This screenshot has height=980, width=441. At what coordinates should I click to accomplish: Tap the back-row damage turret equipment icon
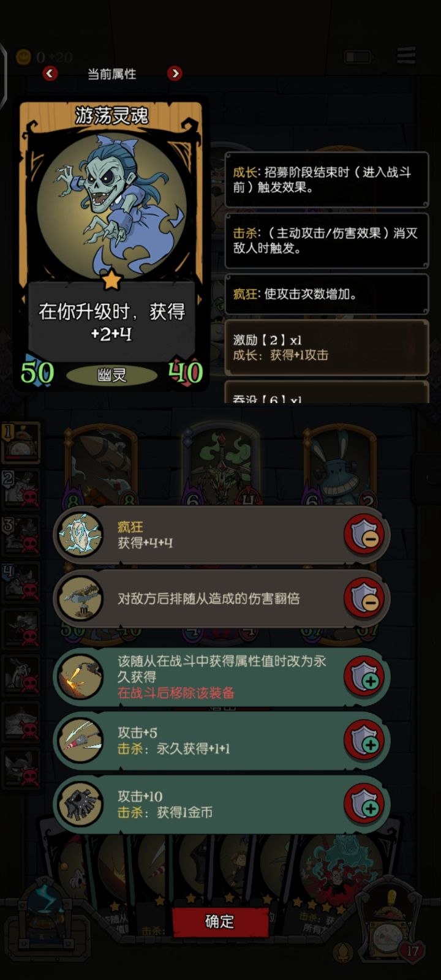(80, 598)
